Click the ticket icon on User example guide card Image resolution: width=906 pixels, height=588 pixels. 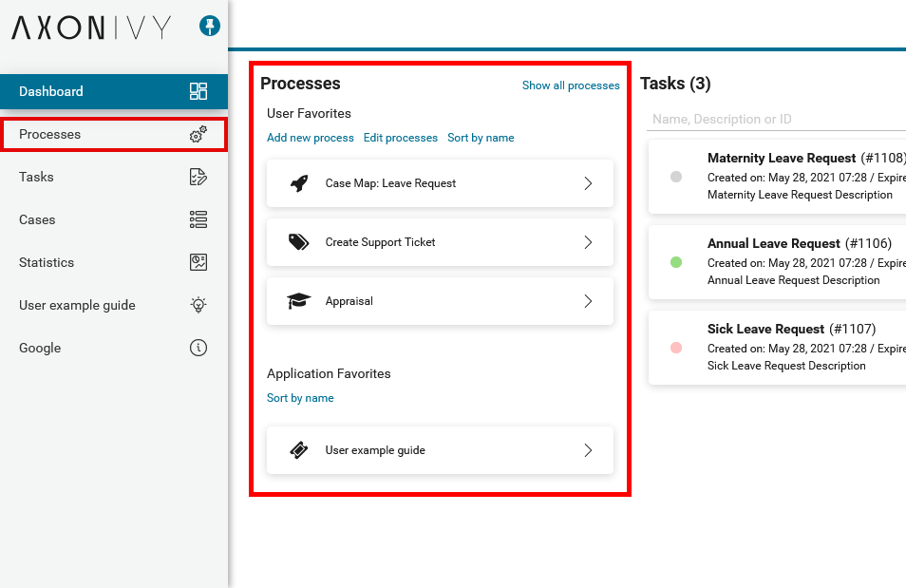pos(299,450)
